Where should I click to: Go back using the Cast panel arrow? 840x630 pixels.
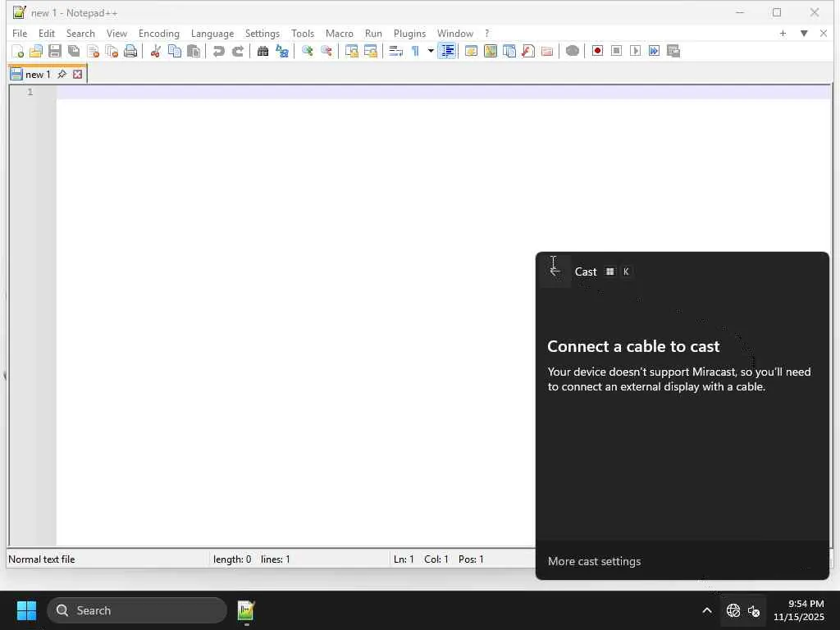[555, 272]
